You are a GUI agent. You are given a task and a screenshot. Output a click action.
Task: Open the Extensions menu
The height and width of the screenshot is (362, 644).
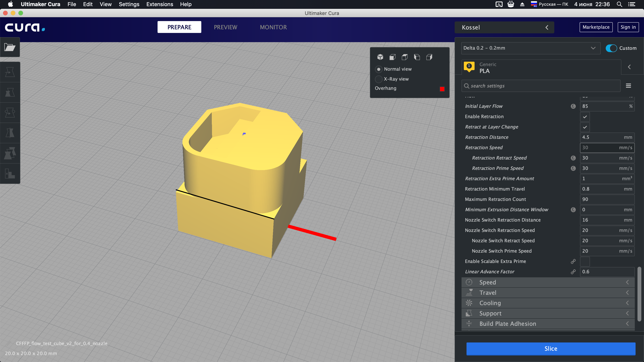tap(159, 4)
